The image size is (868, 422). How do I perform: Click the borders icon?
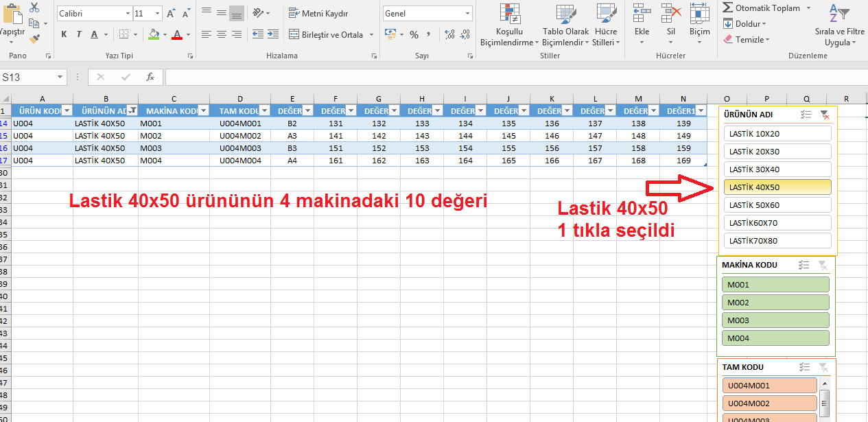(x=123, y=34)
